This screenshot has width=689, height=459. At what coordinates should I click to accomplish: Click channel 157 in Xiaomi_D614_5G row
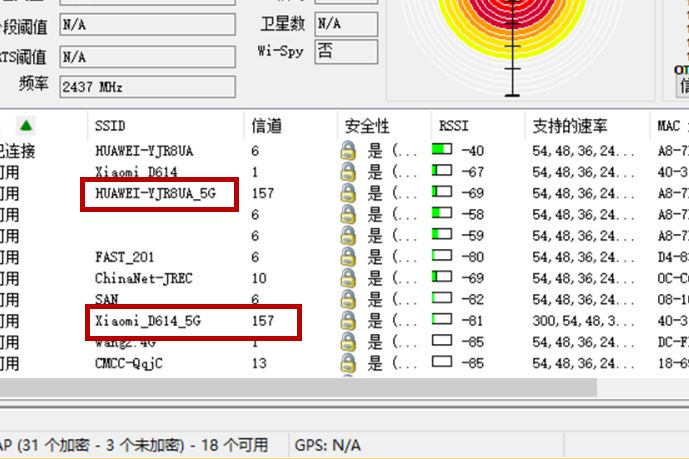263,321
